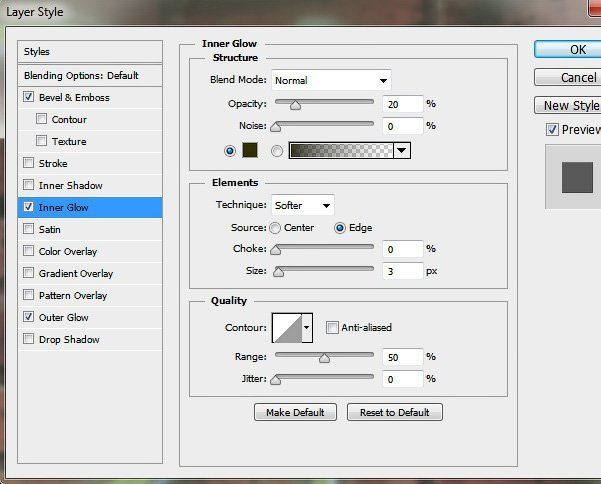The width and height of the screenshot is (601, 484).
Task: Select the solid color radio button
Action: (230, 151)
